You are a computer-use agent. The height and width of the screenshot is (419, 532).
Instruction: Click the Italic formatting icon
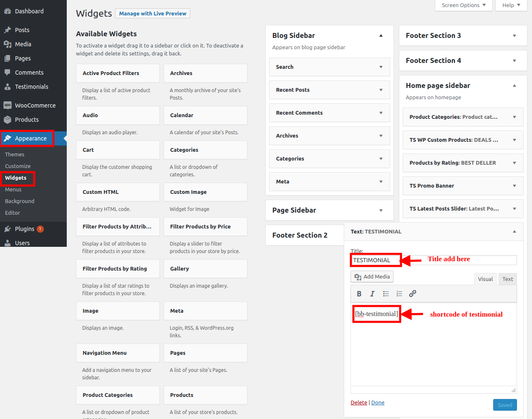click(372, 294)
